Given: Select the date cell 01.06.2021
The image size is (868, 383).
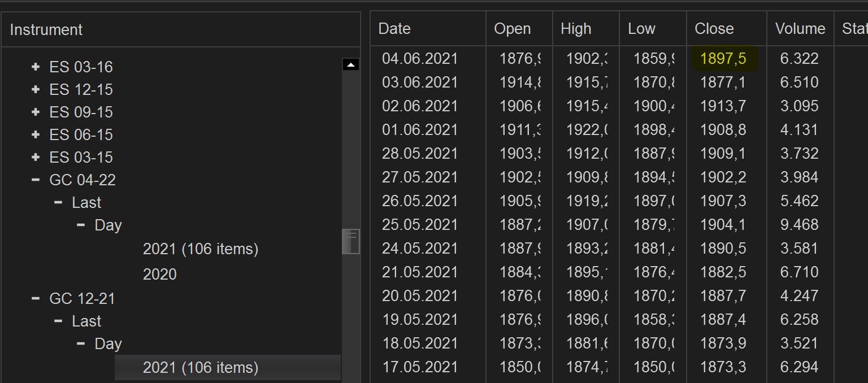Looking at the screenshot, I should (x=420, y=130).
